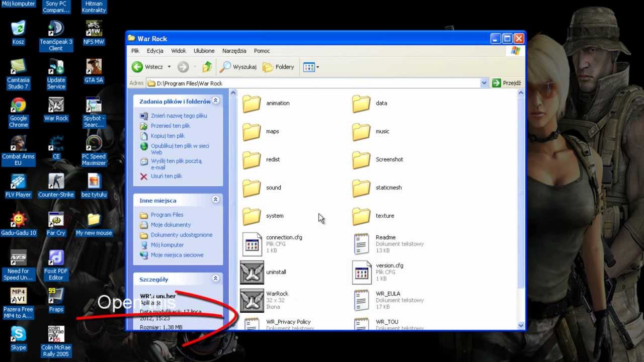Collapse the Zadania plików i folderów panel
This screenshot has height=362, width=644.
click(x=215, y=101)
